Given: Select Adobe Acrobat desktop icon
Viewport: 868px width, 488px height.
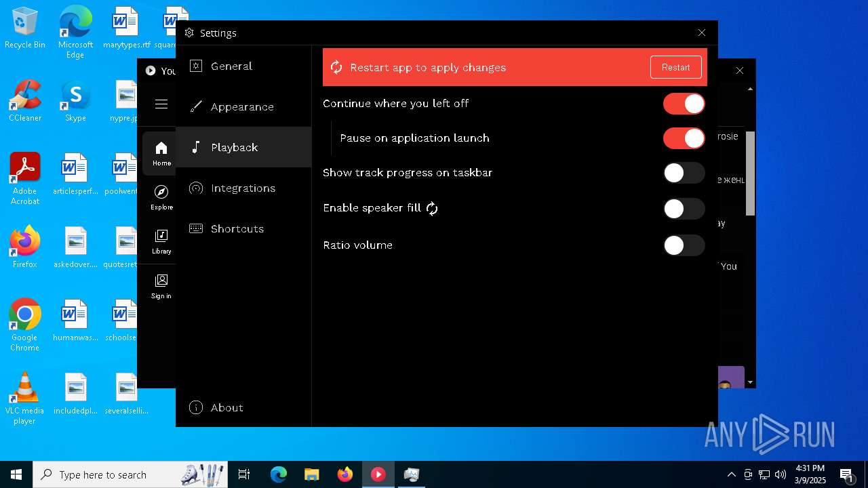Looking at the screenshot, I should [x=25, y=179].
